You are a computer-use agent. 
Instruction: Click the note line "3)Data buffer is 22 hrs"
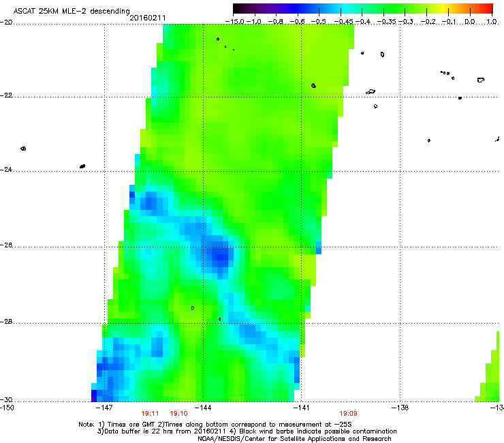click(247, 431)
